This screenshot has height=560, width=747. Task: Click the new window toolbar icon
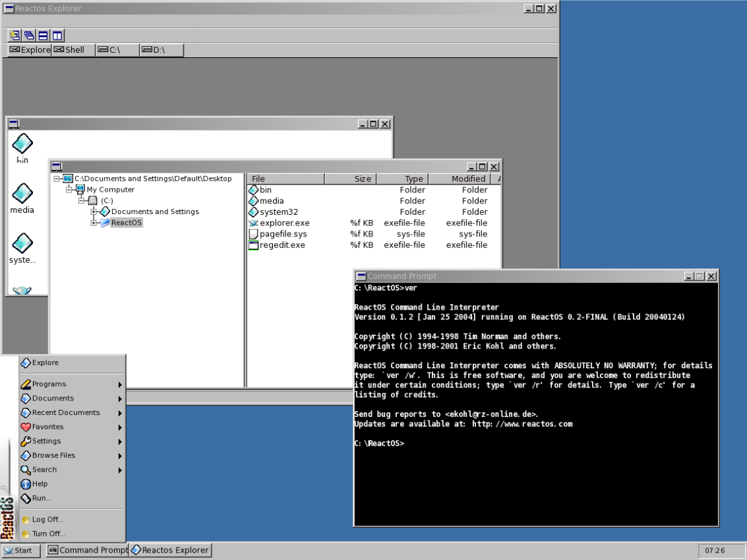pyautogui.click(x=15, y=36)
